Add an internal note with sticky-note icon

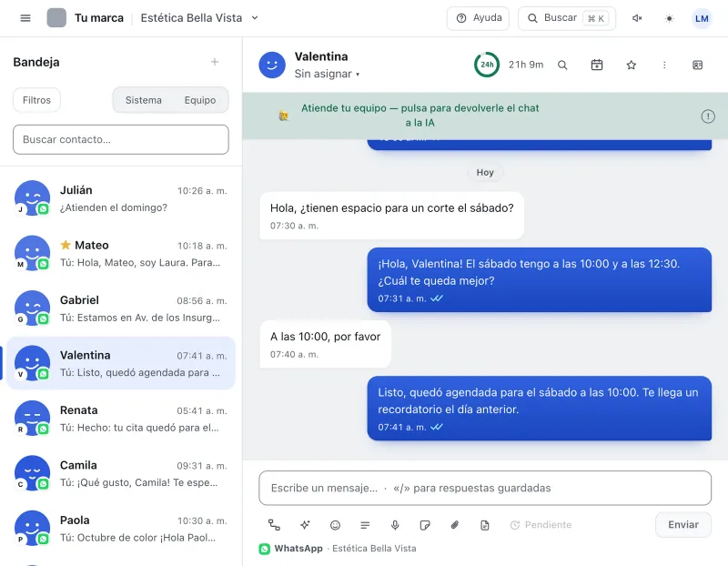click(424, 525)
